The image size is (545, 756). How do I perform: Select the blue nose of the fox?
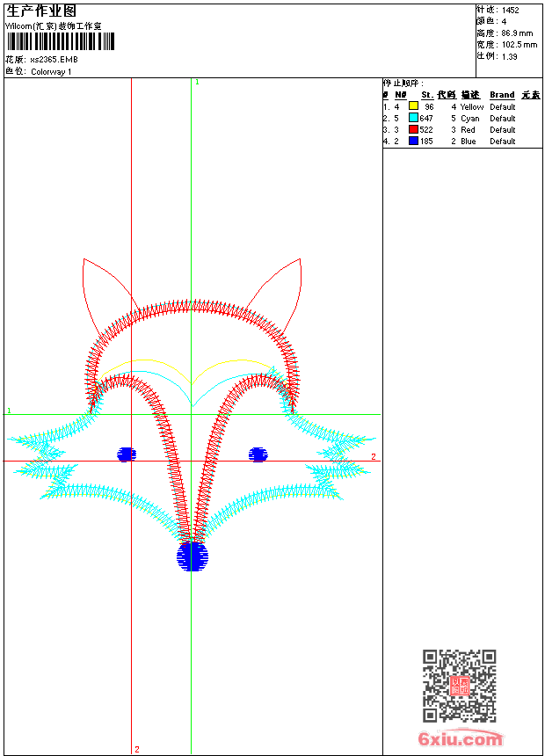(x=192, y=556)
